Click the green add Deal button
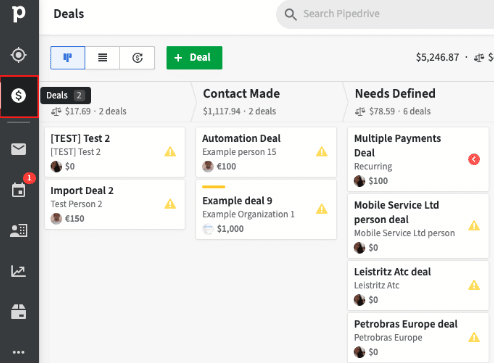The image size is (494, 363). pos(194,58)
